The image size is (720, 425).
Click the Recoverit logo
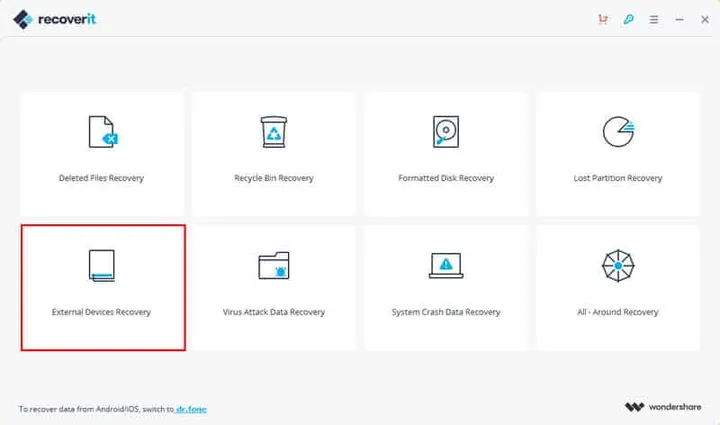point(54,19)
